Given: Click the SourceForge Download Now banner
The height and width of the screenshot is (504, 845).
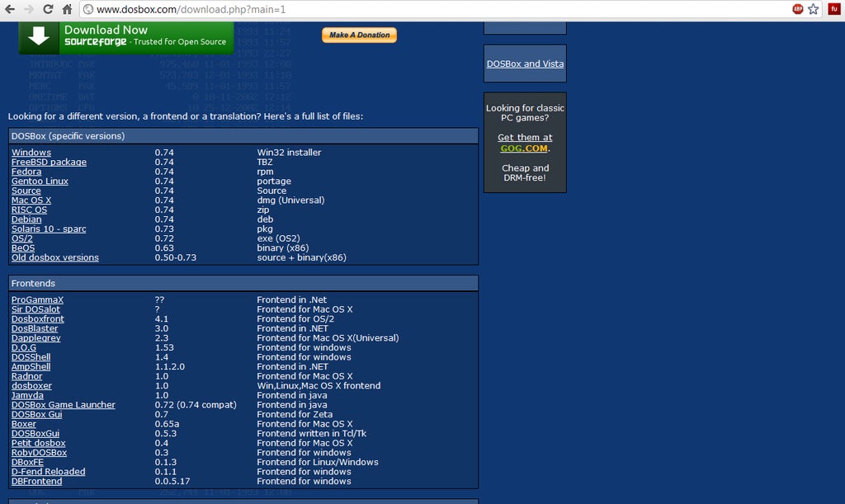Looking at the screenshot, I should click(126, 37).
